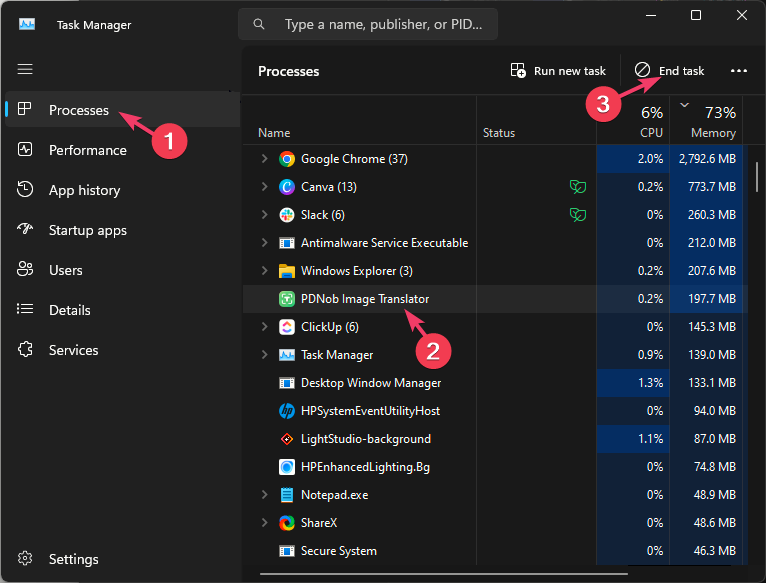Viewport: 766px width, 583px height.
Task: Open the App history tab
Action: click(x=122, y=190)
